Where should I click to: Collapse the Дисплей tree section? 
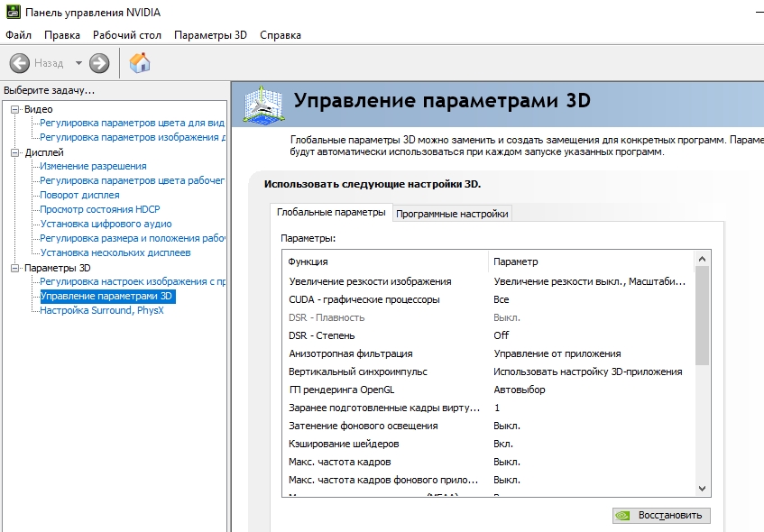tap(14, 152)
